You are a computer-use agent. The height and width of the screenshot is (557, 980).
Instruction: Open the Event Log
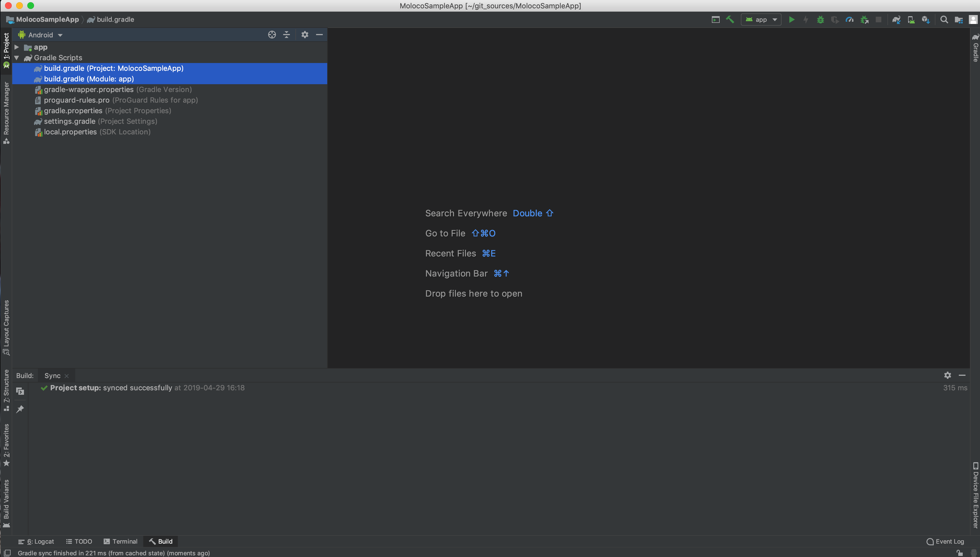(945, 541)
